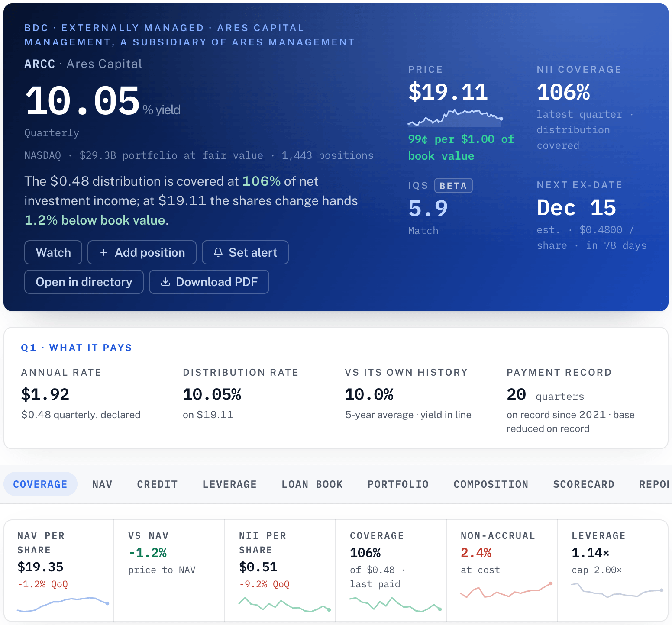Click the $19.11 price value
The height and width of the screenshot is (625, 672).
tap(448, 92)
